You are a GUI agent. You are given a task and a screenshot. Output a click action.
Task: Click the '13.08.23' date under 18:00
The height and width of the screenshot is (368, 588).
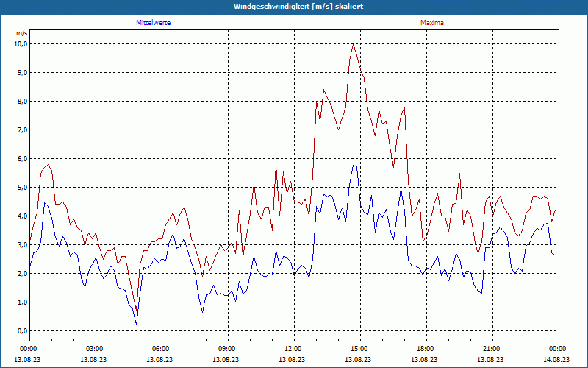pyautogui.click(x=424, y=359)
